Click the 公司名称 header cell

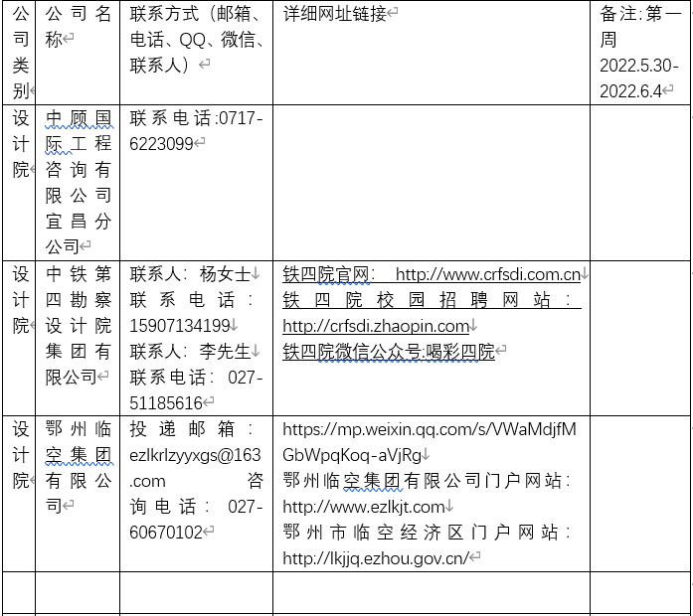(x=78, y=27)
